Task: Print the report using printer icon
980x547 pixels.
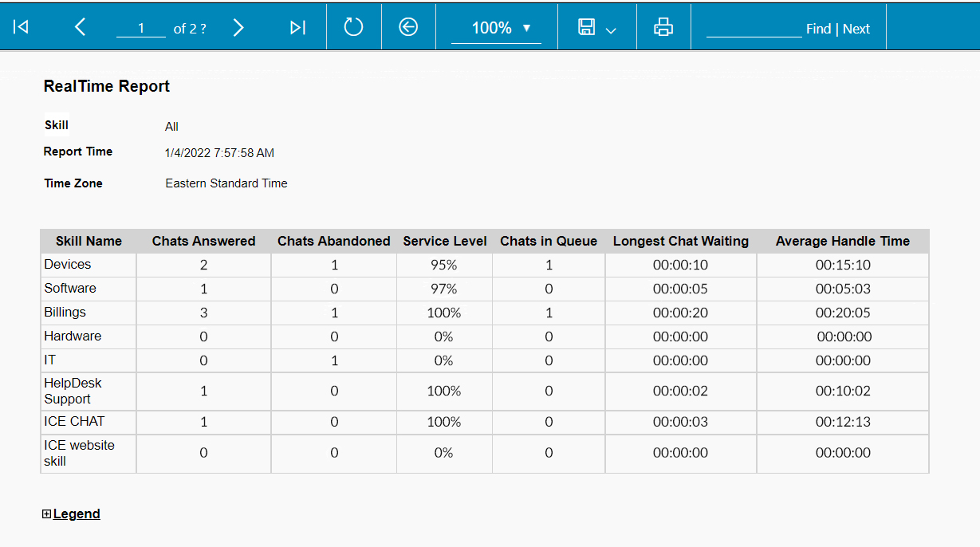Action: pos(663,27)
